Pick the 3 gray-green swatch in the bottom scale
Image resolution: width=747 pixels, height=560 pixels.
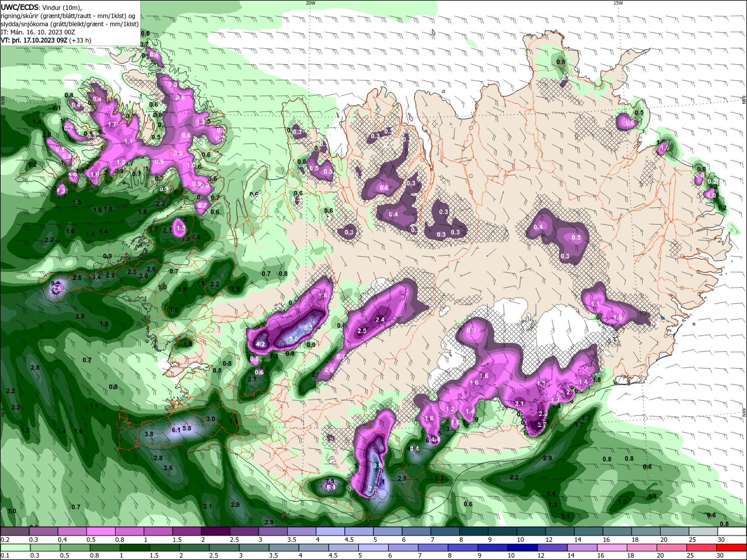[x=253, y=548]
